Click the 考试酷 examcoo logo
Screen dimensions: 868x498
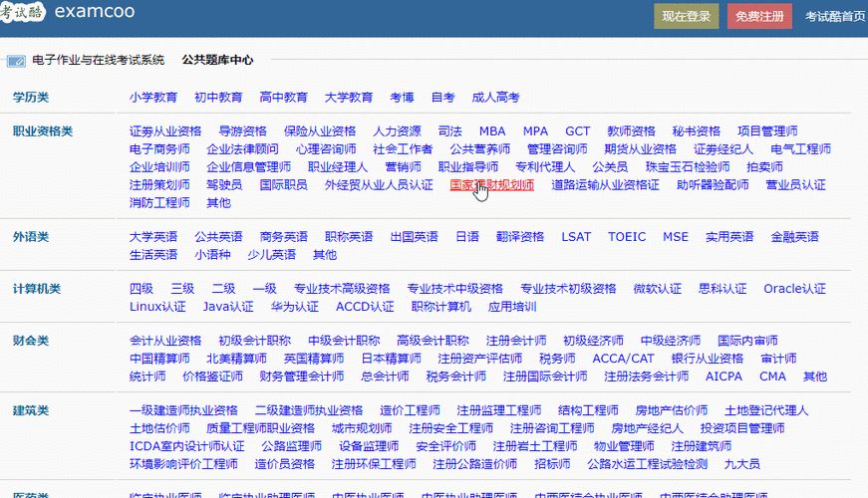pos(68,14)
